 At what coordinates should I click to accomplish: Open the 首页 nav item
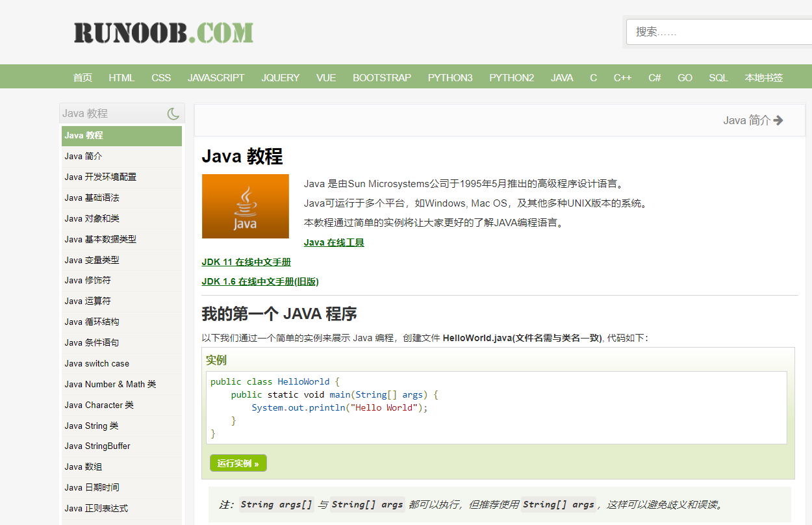(82, 77)
